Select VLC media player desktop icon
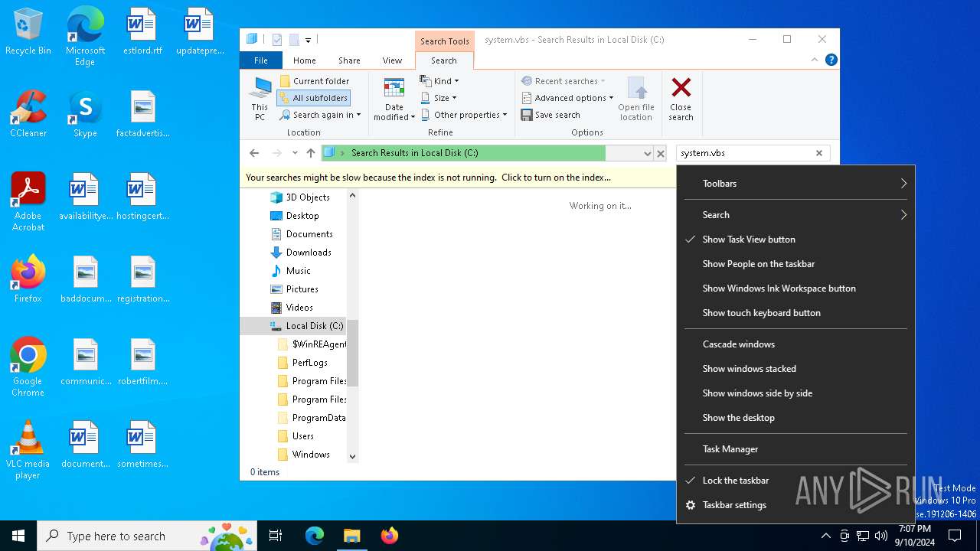The width and height of the screenshot is (980, 551). 28,450
